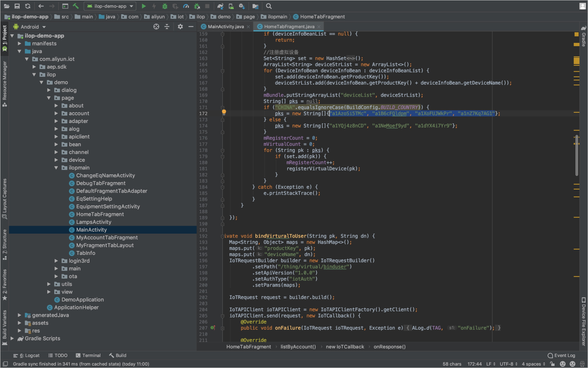Toggle the Layout Captures side panel
Viewport: 588px width, 368px height.
[x=5, y=199]
